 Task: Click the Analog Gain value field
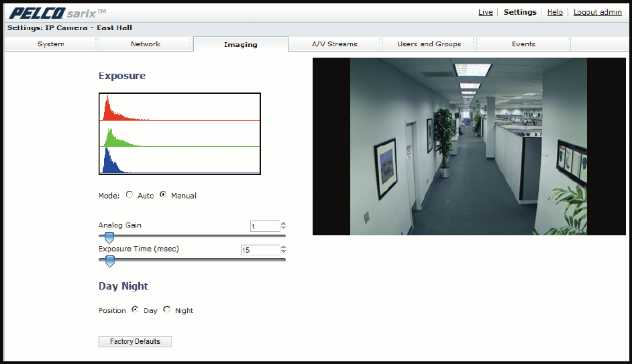point(265,227)
